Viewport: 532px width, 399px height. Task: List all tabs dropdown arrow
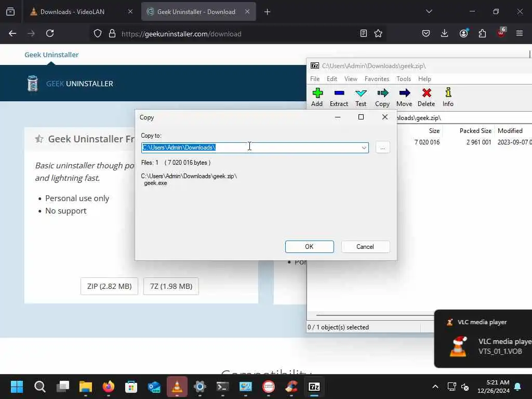pyautogui.click(x=429, y=11)
